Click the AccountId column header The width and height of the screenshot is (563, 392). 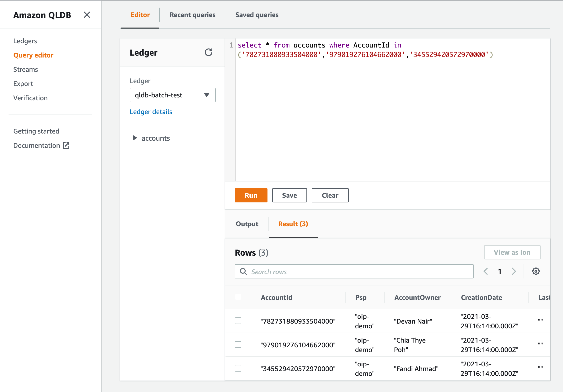(277, 297)
